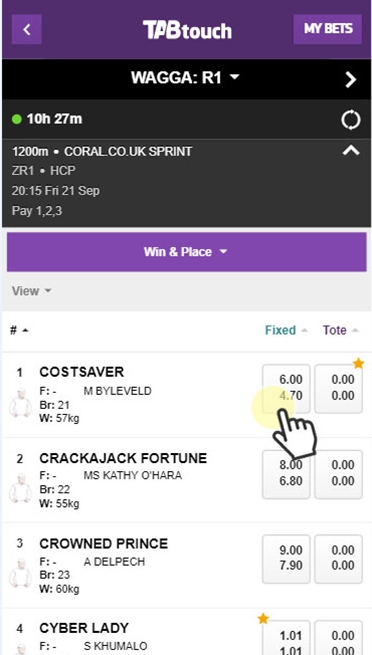Select Cyber Lady fixed odds 1.01
This screenshot has width=372, height=655.
point(286,638)
